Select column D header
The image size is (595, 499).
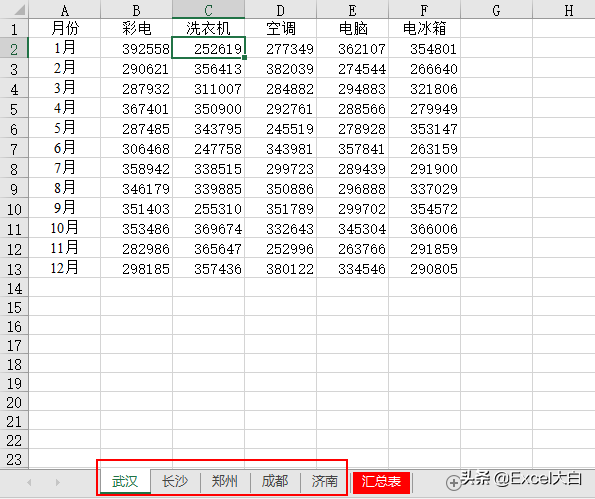[280, 10]
